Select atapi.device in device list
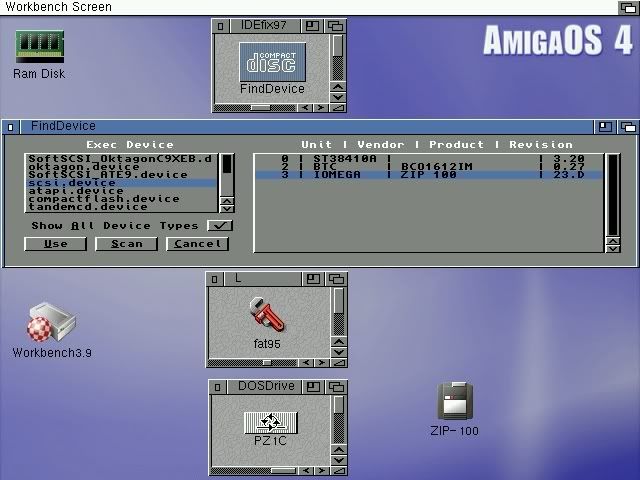Screen dimensions: 640x480 (x=121, y=191)
